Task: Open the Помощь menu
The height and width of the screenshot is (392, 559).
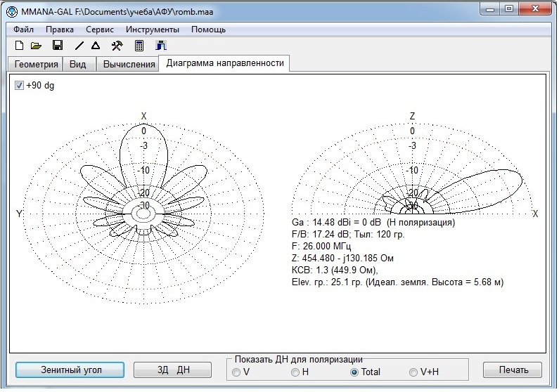Action: (209, 30)
